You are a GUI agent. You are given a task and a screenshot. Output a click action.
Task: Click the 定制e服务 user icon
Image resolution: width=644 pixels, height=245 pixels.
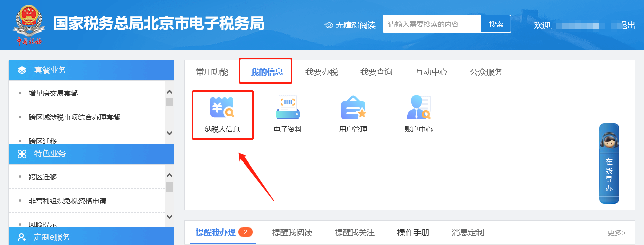[x=22, y=237]
